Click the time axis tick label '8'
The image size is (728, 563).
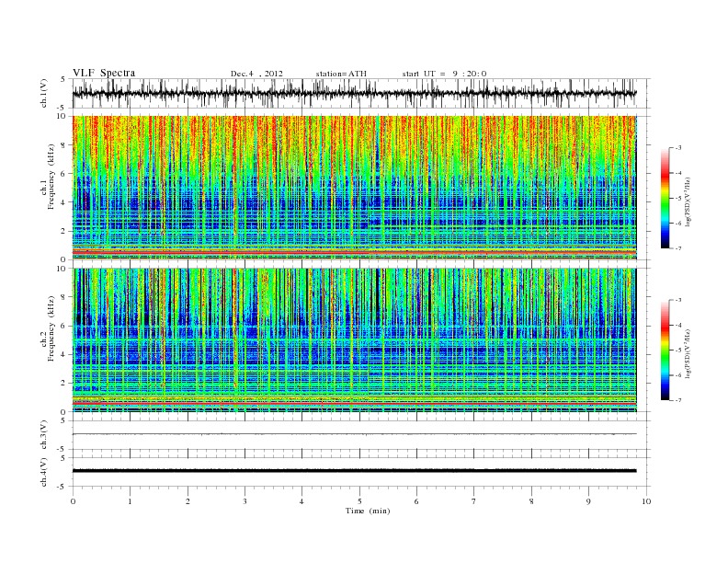click(531, 501)
